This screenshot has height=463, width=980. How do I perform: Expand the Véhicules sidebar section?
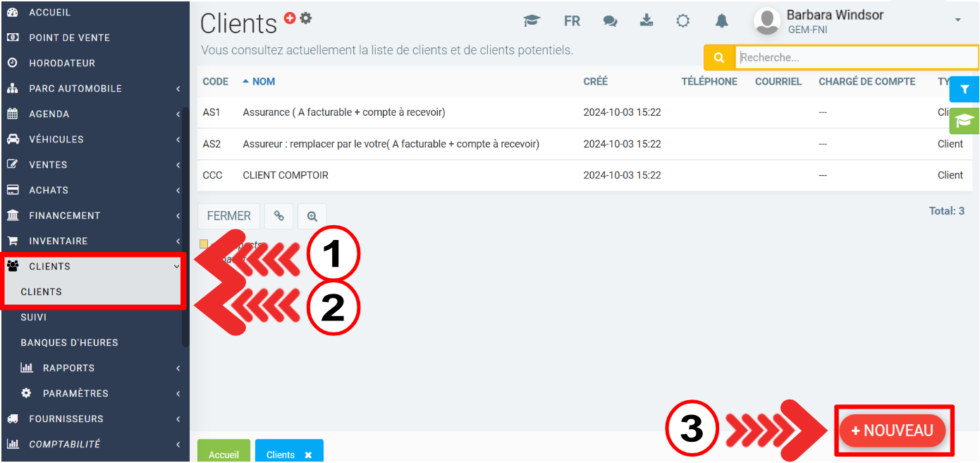(56, 139)
